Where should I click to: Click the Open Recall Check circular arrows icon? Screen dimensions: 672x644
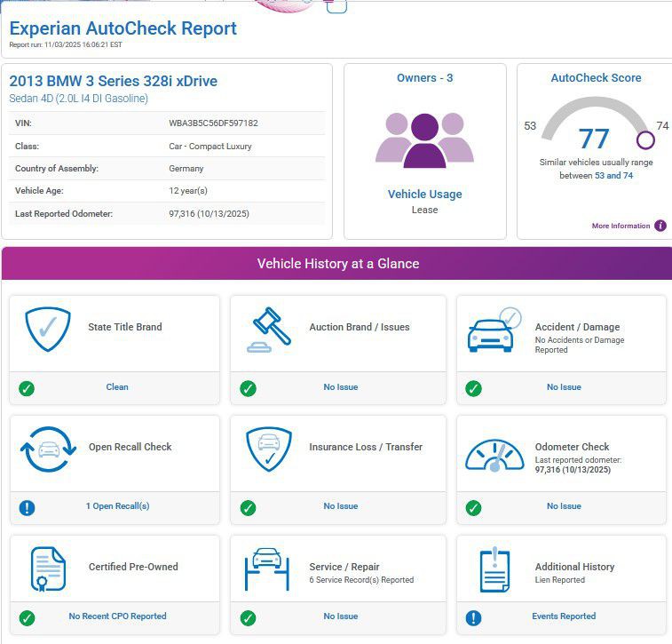pyautogui.click(x=47, y=450)
